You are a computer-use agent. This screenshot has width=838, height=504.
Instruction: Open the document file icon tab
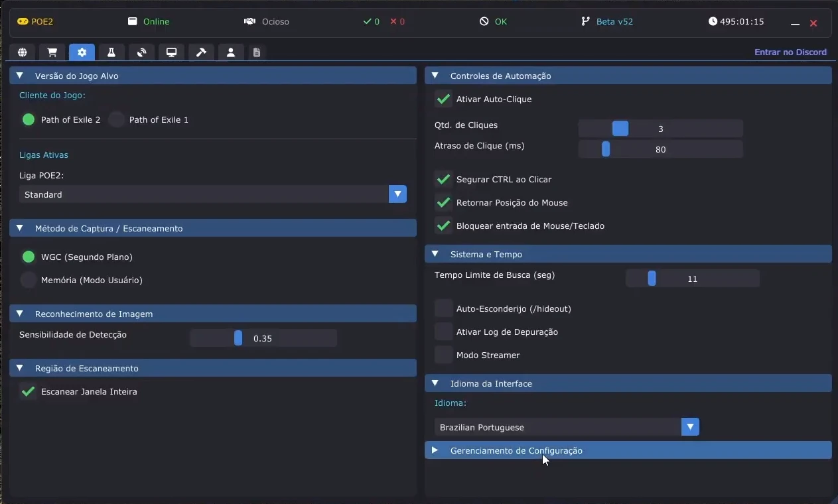coord(257,52)
